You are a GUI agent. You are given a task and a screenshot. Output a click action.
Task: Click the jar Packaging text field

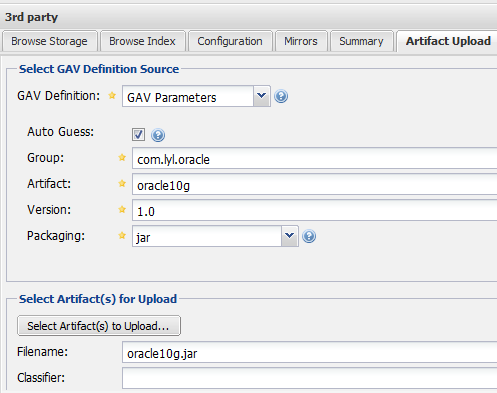click(207, 236)
